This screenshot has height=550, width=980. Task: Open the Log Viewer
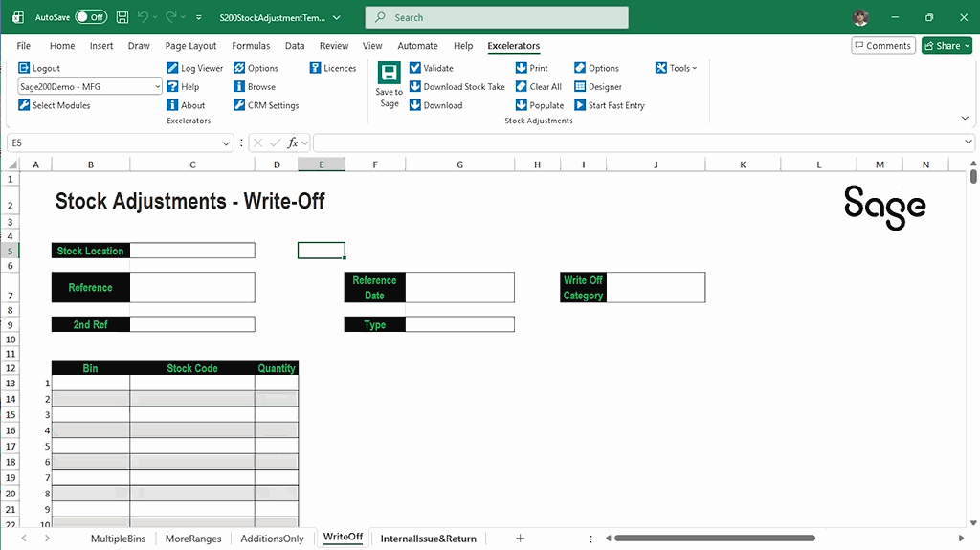pos(194,68)
